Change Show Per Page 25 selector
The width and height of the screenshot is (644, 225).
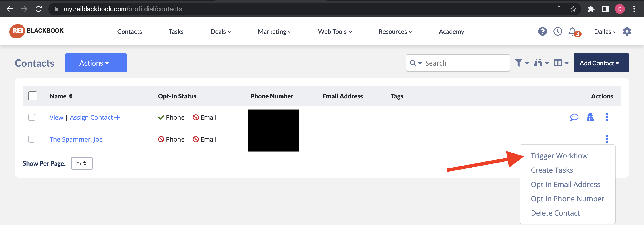[x=81, y=163]
